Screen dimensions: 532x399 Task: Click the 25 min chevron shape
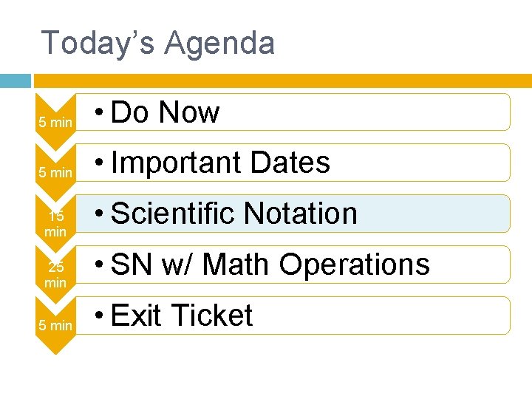(55, 274)
